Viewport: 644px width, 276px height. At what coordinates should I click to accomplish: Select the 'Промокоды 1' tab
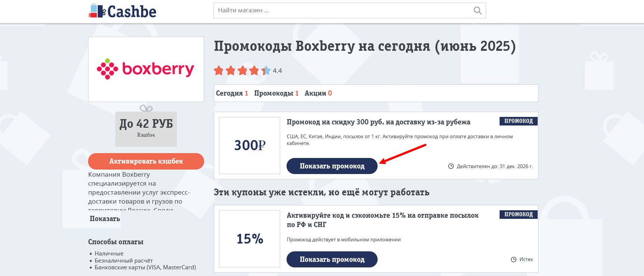(276, 93)
